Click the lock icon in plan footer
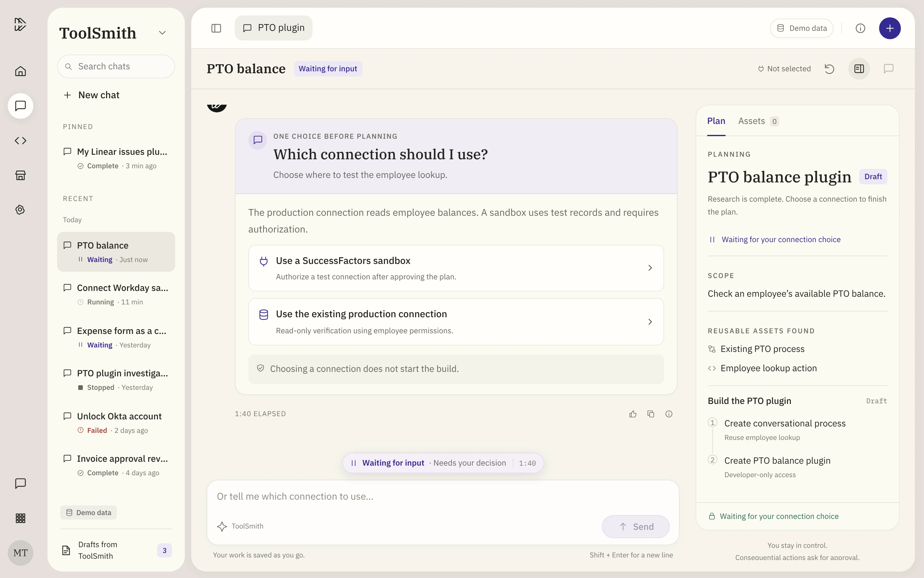Image resolution: width=924 pixels, height=578 pixels. click(x=712, y=516)
